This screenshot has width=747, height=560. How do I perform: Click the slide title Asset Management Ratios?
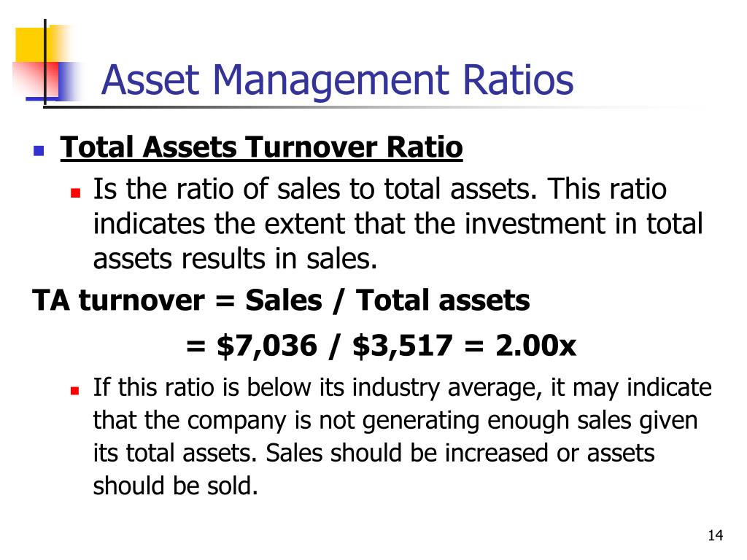click(x=337, y=80)
